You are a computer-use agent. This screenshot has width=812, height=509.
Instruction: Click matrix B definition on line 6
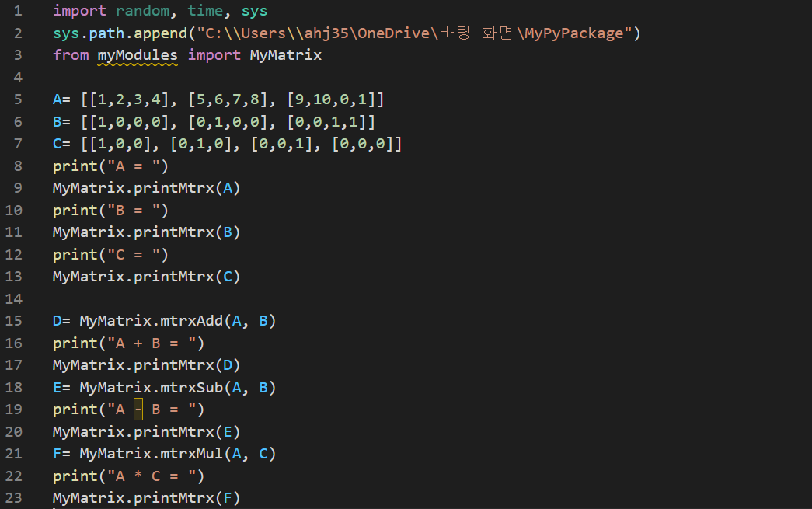[x=214, y=122]
